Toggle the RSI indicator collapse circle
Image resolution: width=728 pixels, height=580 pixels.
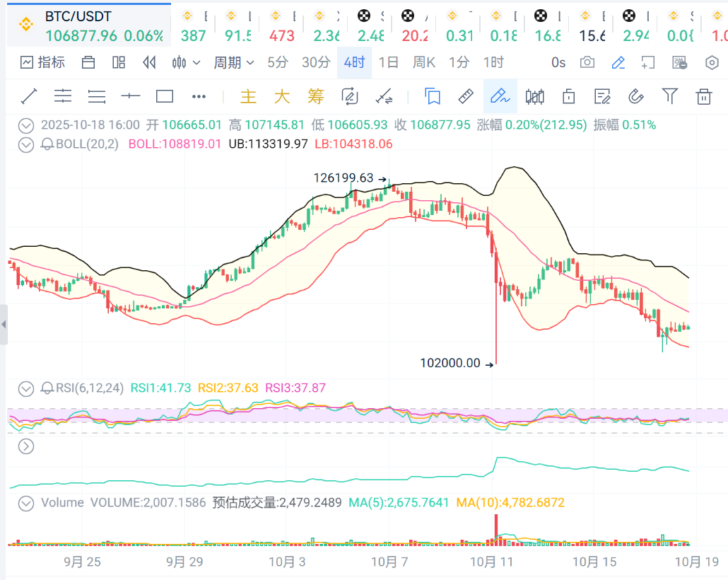tap(26, 388)
